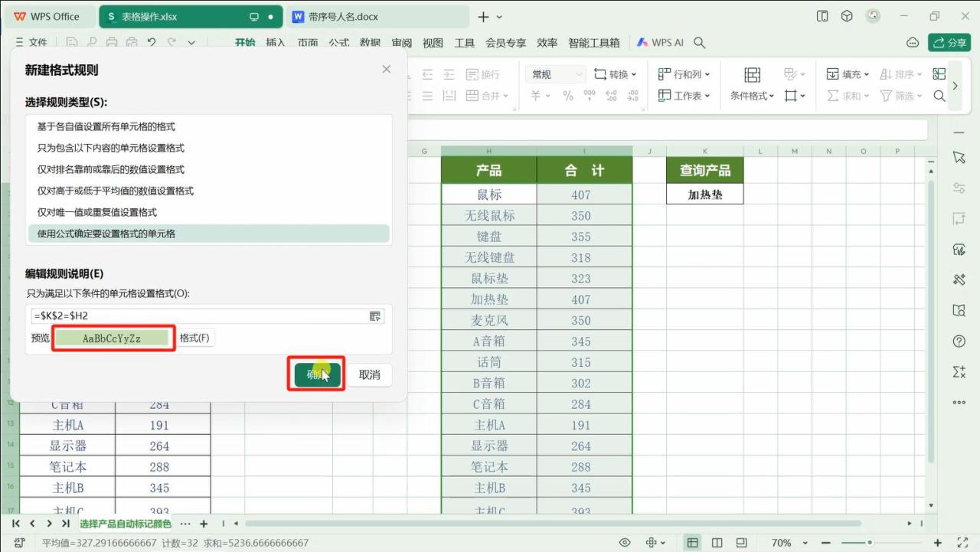Viewport: 980px width, 552px height.
Task: Open the 求和 dropdown
Action: tap(848, 96)
